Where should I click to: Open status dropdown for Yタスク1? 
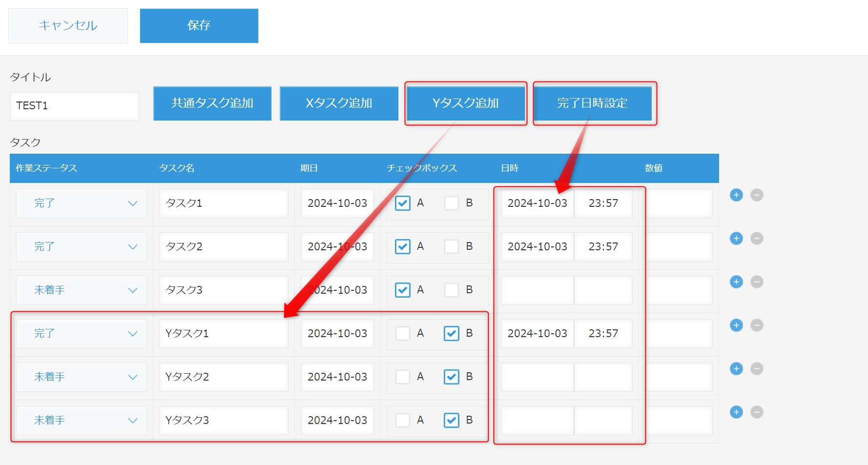tap(82, 334)
